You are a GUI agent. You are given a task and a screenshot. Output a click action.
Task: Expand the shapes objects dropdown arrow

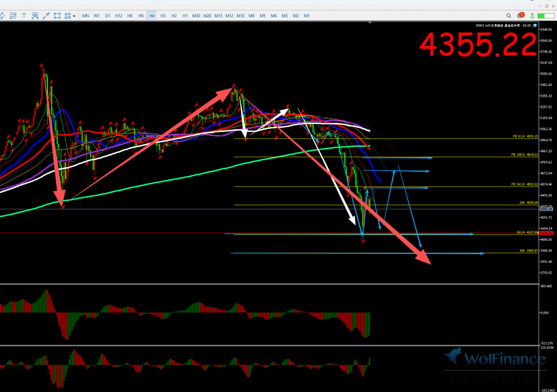coord(74,16)
